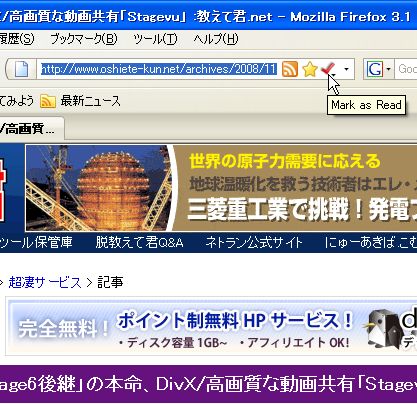This screenshot has width=417, height=404.
Task: Bookmark this page with the star icon
Action: (310, 69)
